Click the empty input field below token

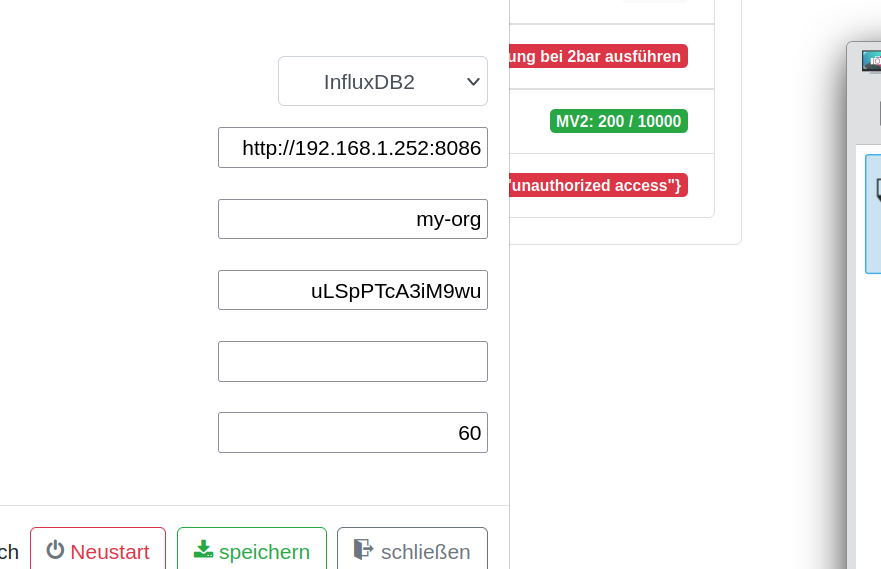tap(353, 361)
